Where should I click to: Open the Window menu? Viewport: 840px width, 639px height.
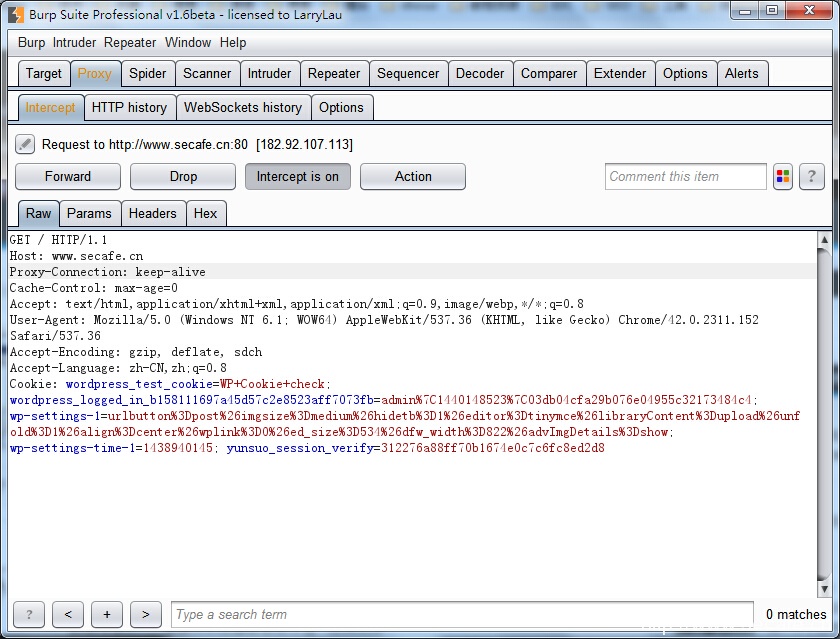pyautogui.click(x=188, y=42)
